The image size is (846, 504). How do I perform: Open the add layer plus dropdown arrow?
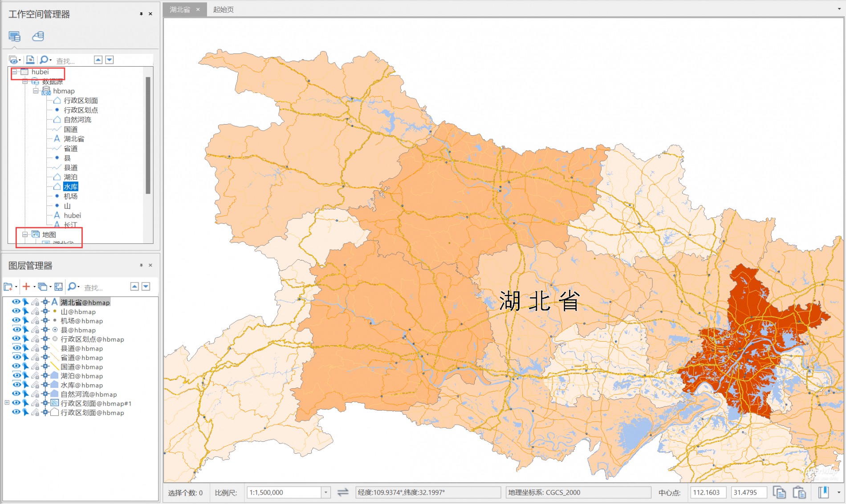coord(34,287)
